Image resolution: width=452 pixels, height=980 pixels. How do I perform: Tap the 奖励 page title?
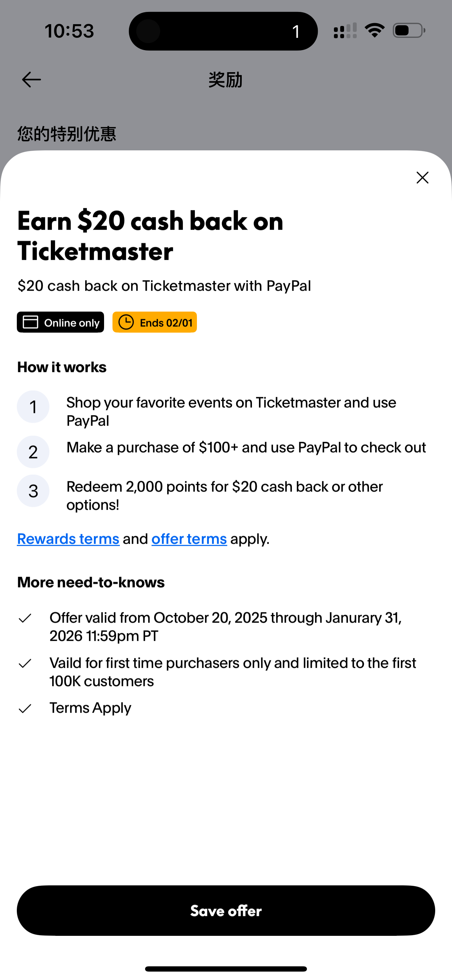point(226,80)
